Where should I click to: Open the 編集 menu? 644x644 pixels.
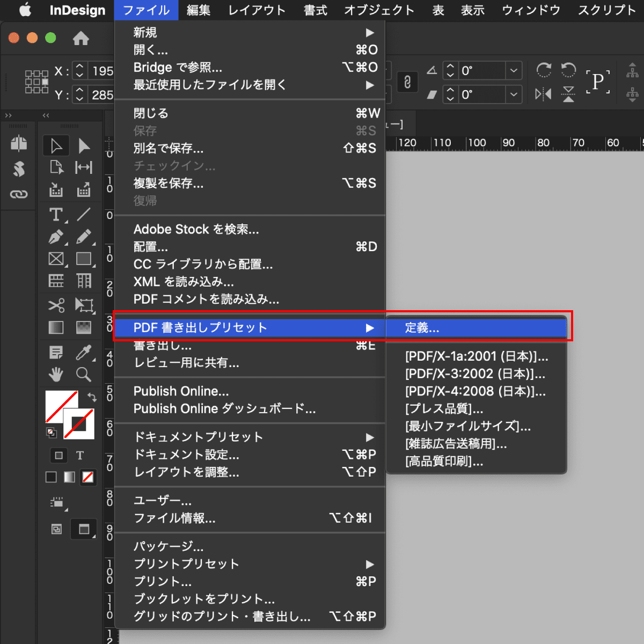pyautogui.click(x=199, y=10)
